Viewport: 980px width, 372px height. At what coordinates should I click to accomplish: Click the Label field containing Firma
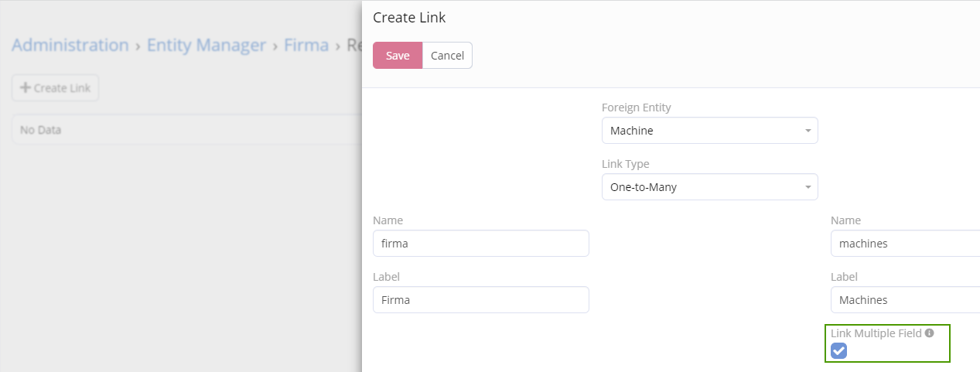click(x=480, y=300)
